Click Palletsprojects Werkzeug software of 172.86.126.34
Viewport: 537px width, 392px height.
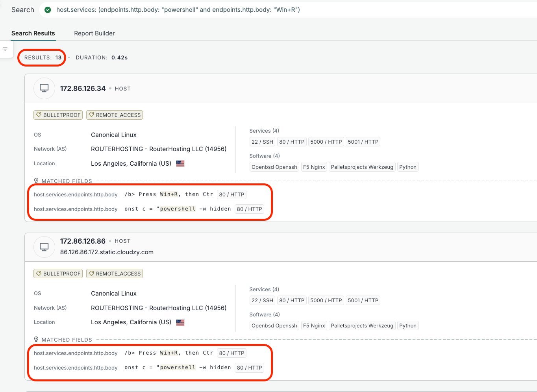tap(362, 167)
